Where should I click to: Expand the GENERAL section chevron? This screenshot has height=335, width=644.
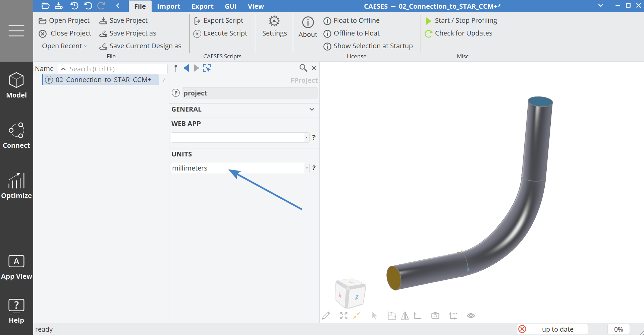(312, 109)
